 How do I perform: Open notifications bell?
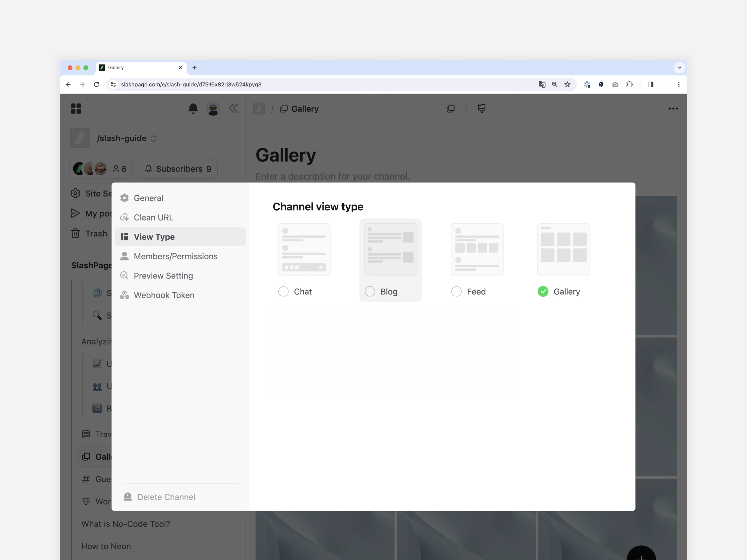point(193,109)
